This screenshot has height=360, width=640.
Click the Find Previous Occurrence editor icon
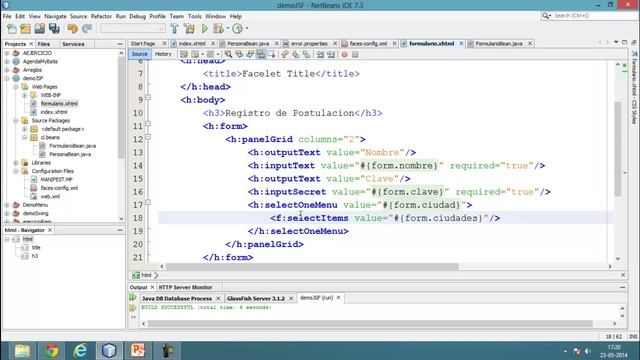click(239, 54)
